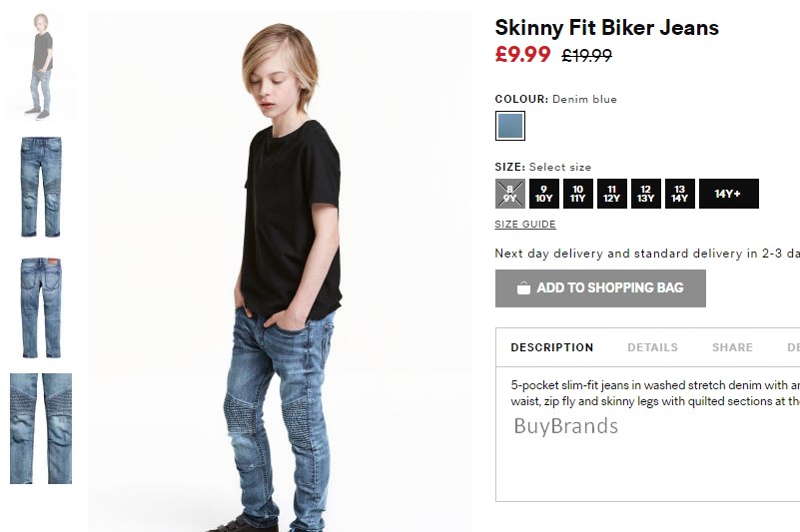Screen dimensions: 800x532
Task: Click the crossed-out 8-9Y size
Action: tap(509, 194)
